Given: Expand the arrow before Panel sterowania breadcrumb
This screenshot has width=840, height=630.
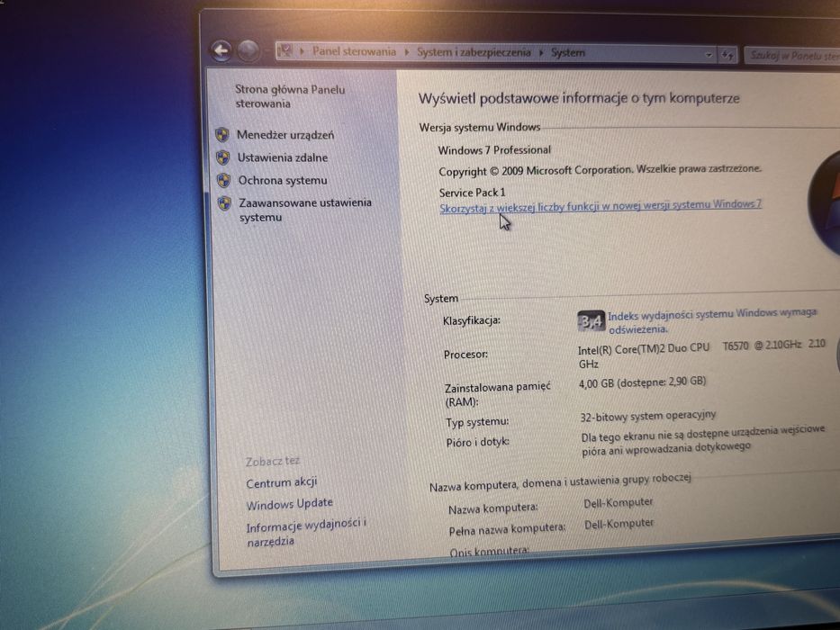Looking at the screenshot, I should [303, 51].
